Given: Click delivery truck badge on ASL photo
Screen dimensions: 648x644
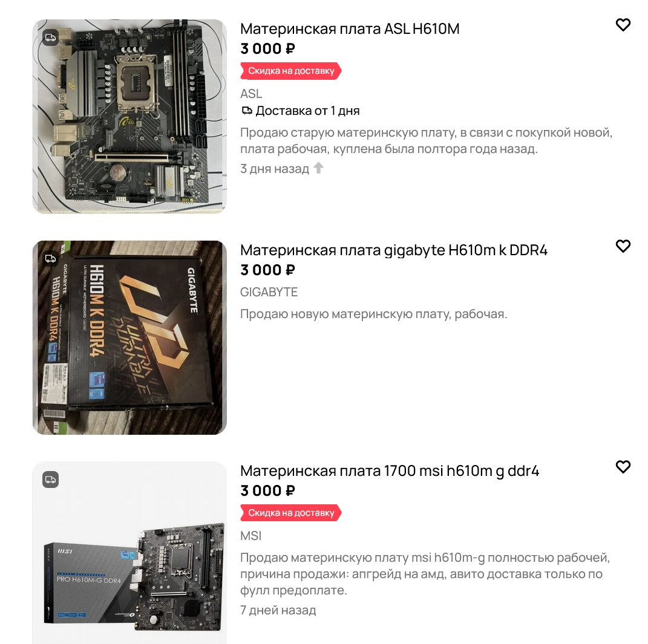Looking at the screenshot, I should [x=50, y=37].
